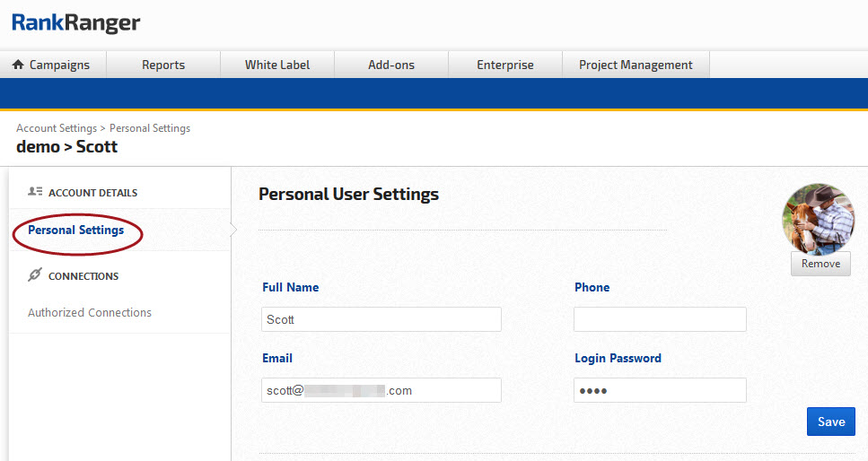Focus the Phone input field
This screenshot has height=461, width=868.
(x=660, y=319)
